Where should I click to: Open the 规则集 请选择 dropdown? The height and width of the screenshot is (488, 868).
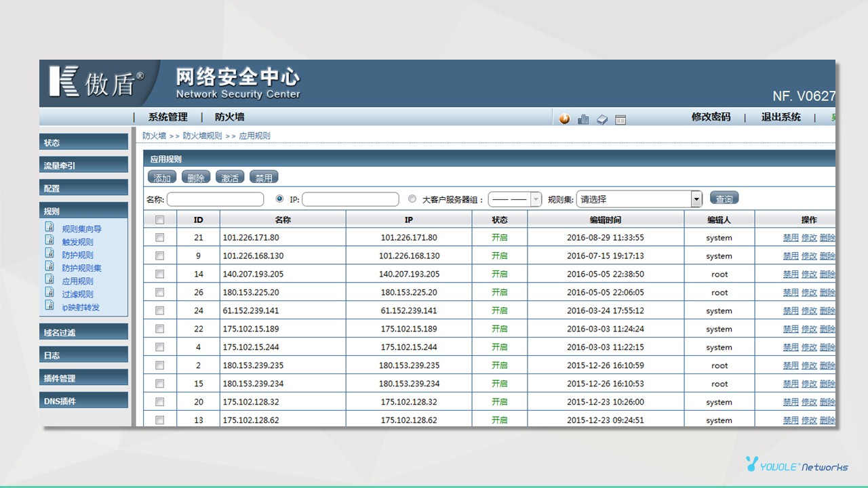tap(696, 199)
